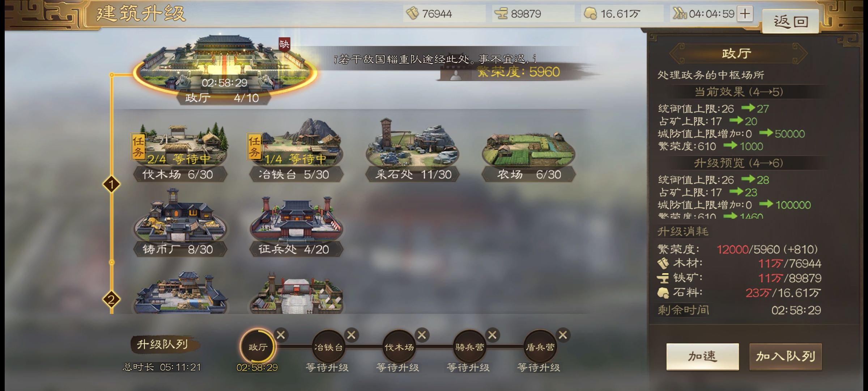868x391 pixels.
Task: Click the 加入队列 add to queue button
Action: click(x=786, y=357)
